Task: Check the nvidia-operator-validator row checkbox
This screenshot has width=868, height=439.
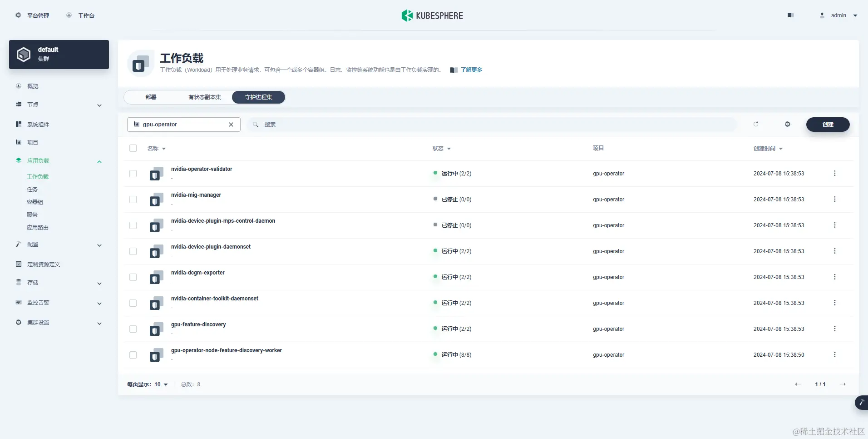Action: pos(133,174)
